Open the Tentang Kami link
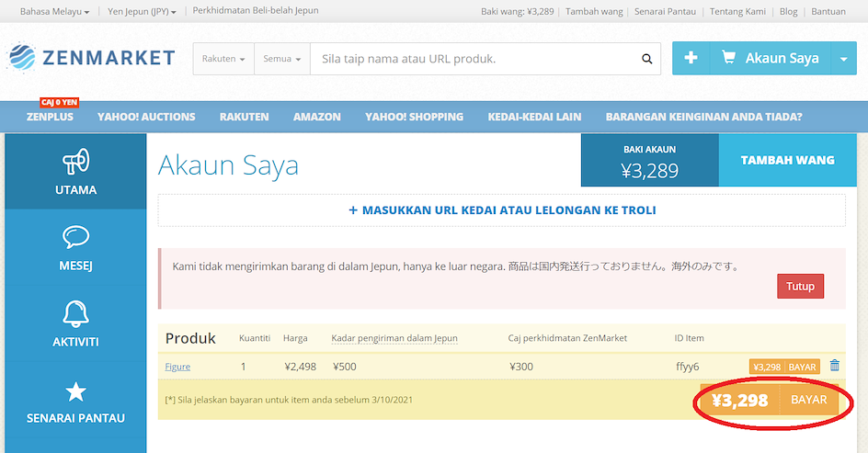 pos(738,11)
